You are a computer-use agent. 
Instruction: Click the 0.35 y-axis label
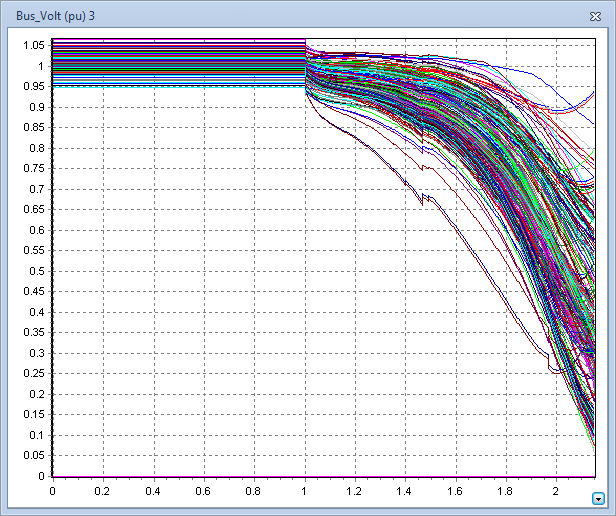tap(34, 332)
